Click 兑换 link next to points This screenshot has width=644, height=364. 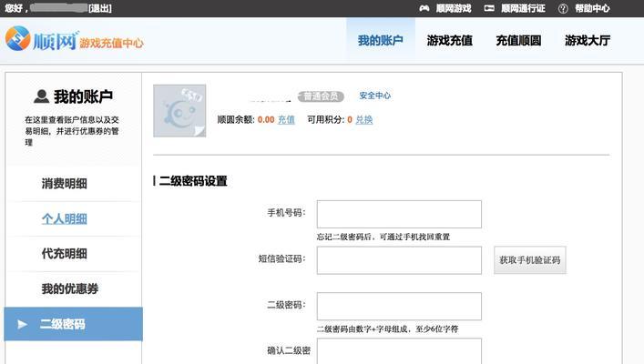tap(363, 119)
